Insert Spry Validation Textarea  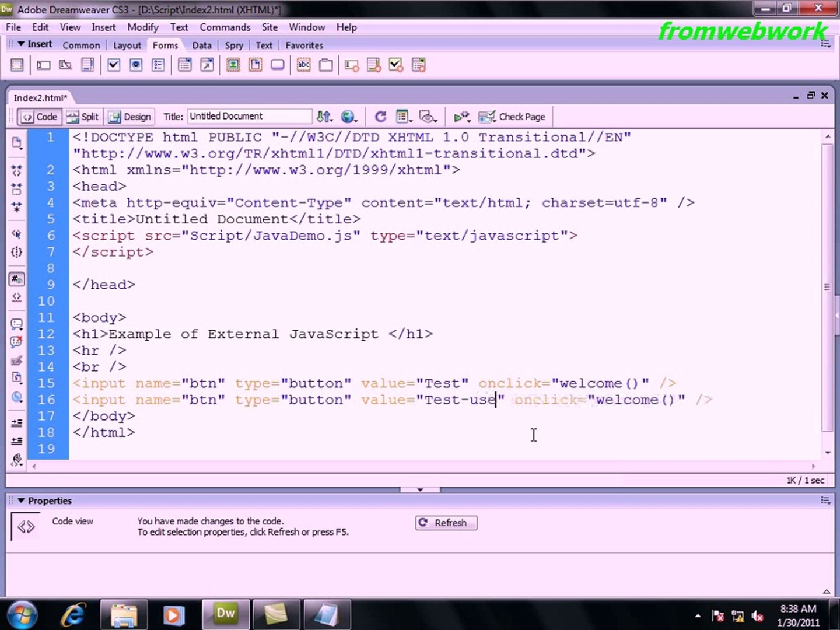click(x=374, y=65)
